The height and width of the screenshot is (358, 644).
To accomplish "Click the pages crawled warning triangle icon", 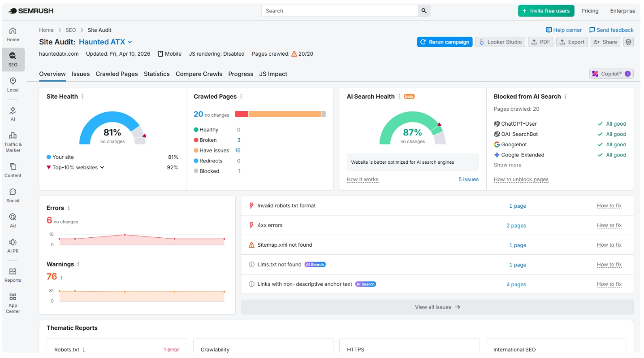I will 294,54.
